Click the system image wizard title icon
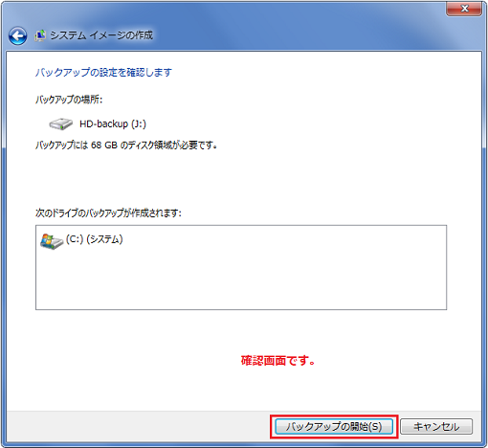Image resolution: width=488 pixels, height=448 pixels. (x=40, y=35)
